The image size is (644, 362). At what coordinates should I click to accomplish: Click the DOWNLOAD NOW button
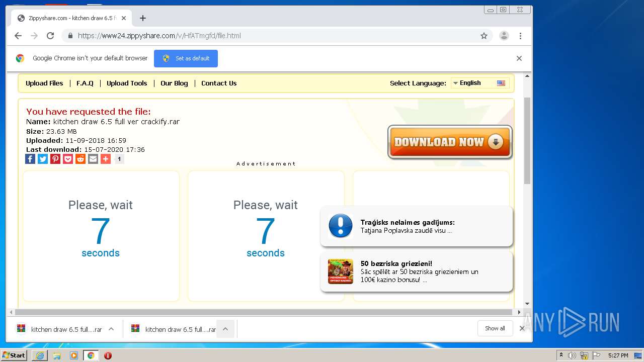(x=450, y=142)
